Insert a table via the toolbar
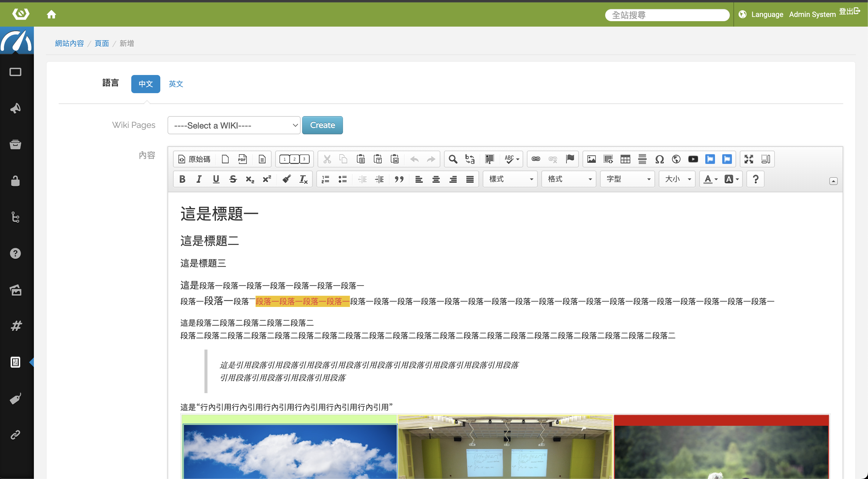This screenshot has width=868, height=479. (625, 159)
